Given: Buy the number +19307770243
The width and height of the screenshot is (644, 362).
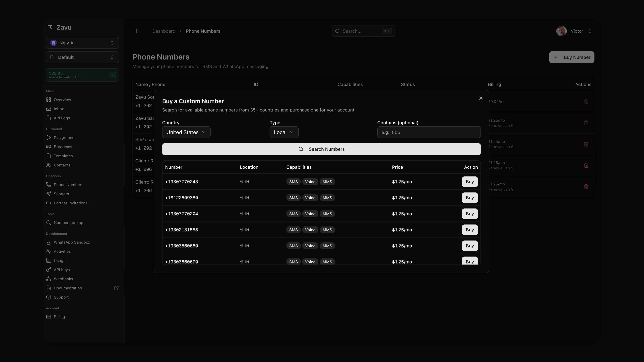Looking at the screenshot, I should pos(469,182).
